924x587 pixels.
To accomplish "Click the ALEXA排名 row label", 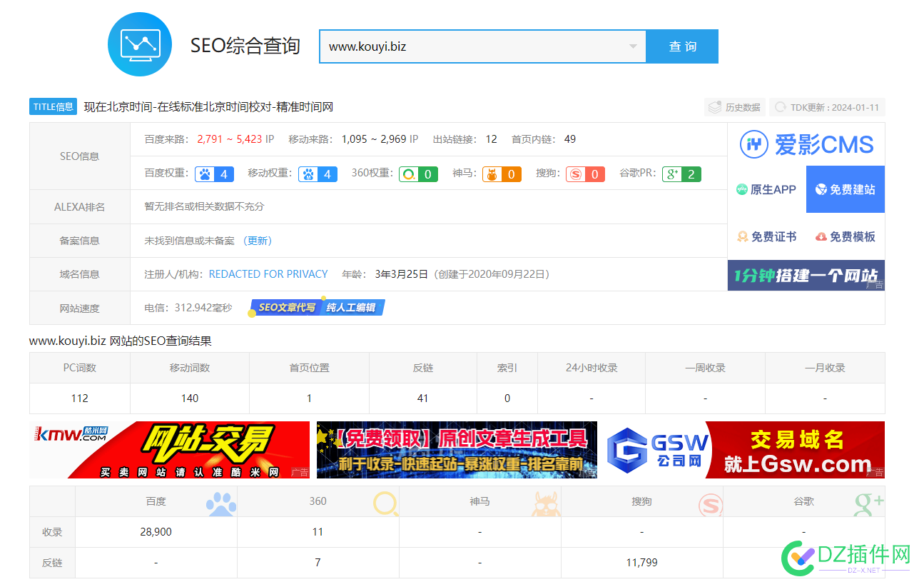I will pos(80,207).
